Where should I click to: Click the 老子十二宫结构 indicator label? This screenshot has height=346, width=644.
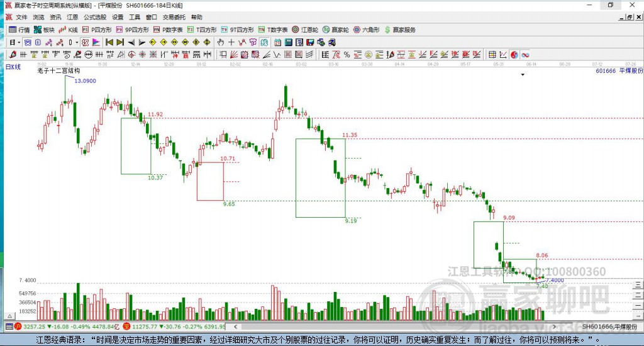[58, 71]
